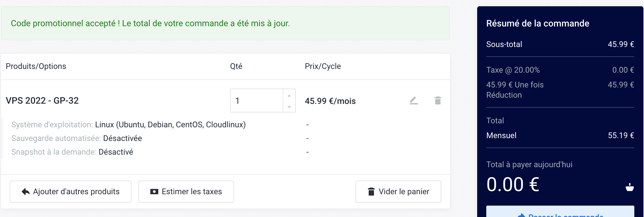
Task: Click the Produits/Options column header
Action: point(36,66)
